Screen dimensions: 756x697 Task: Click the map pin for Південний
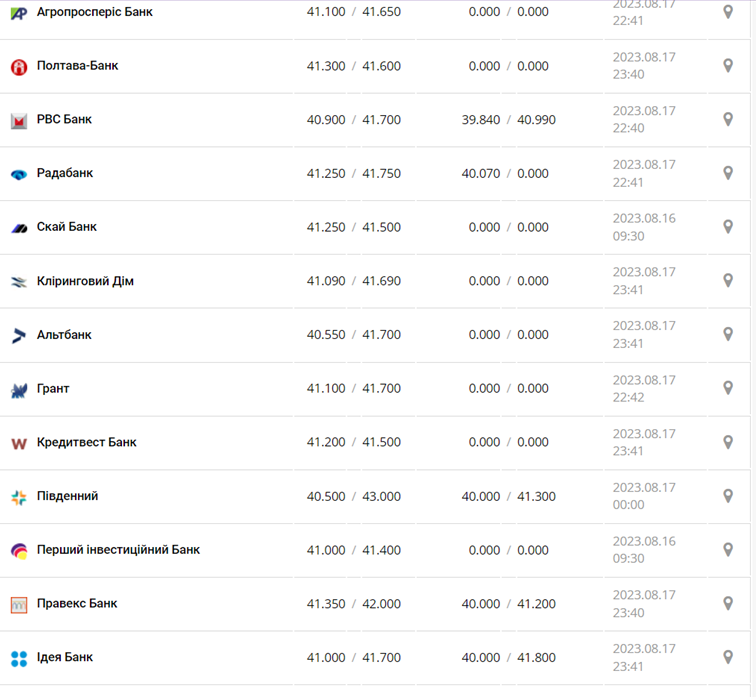coord(728,496)
